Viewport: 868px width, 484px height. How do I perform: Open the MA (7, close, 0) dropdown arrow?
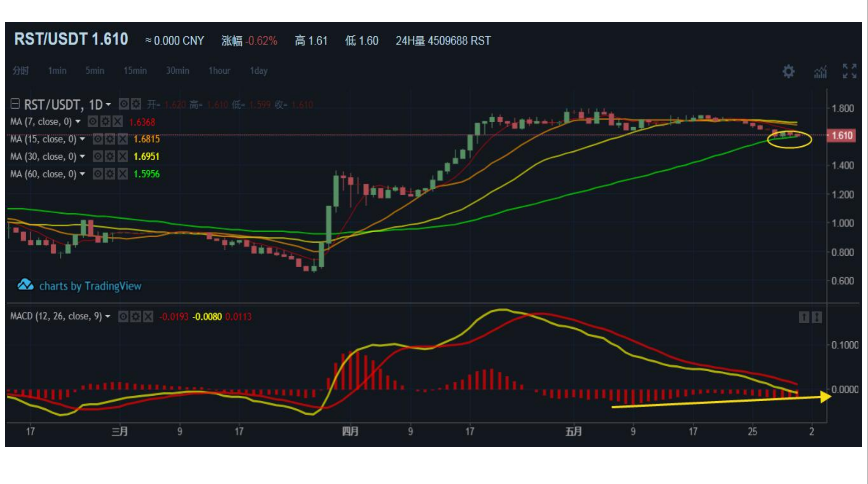78,121
